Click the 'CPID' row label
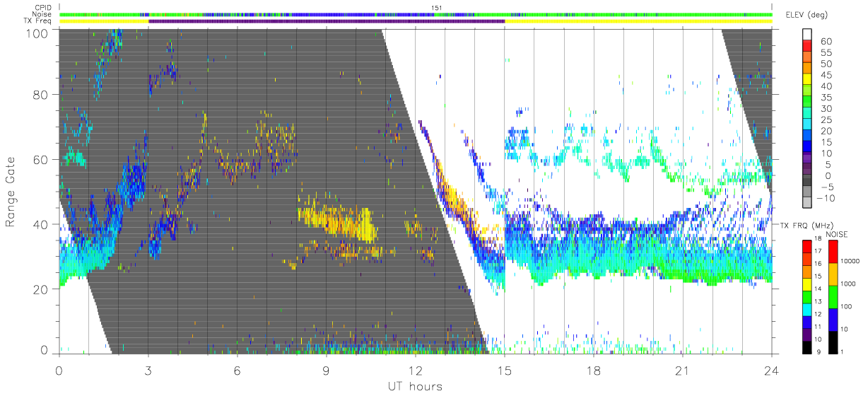Image resolution: width=868 pixels, height=401 pixels. pos(43,8)
